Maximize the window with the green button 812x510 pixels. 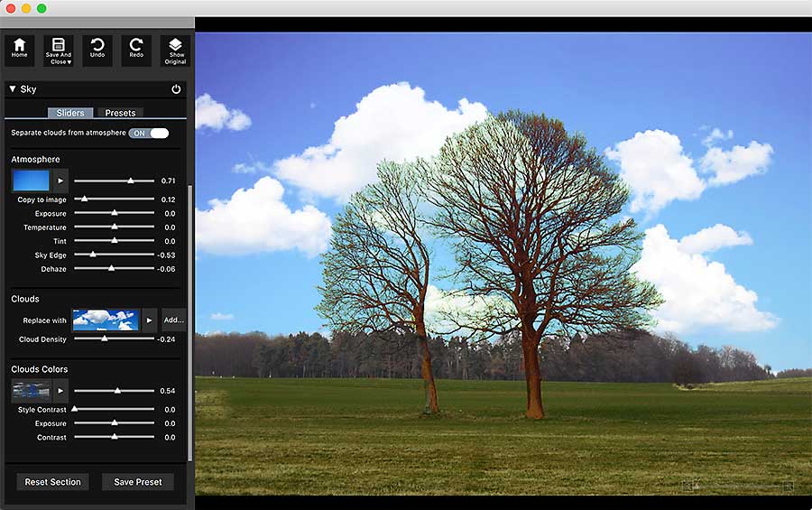click(42, 8)
